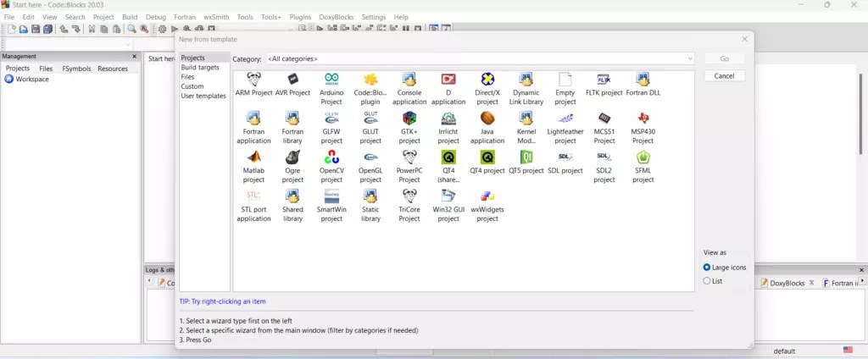Click the new file toolbar icon
The width and height of the screenshot is (868, 359).
pyautogui.click(x=12, y=30)
